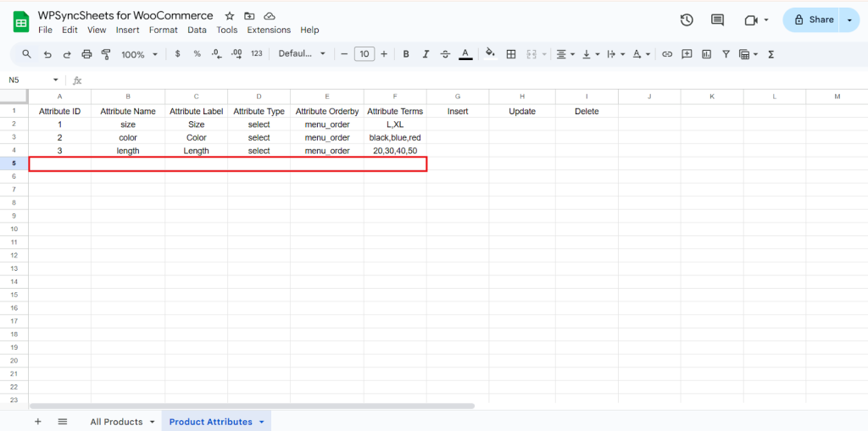
Task: Check the cloud document status icon
Action: (269, 15)
